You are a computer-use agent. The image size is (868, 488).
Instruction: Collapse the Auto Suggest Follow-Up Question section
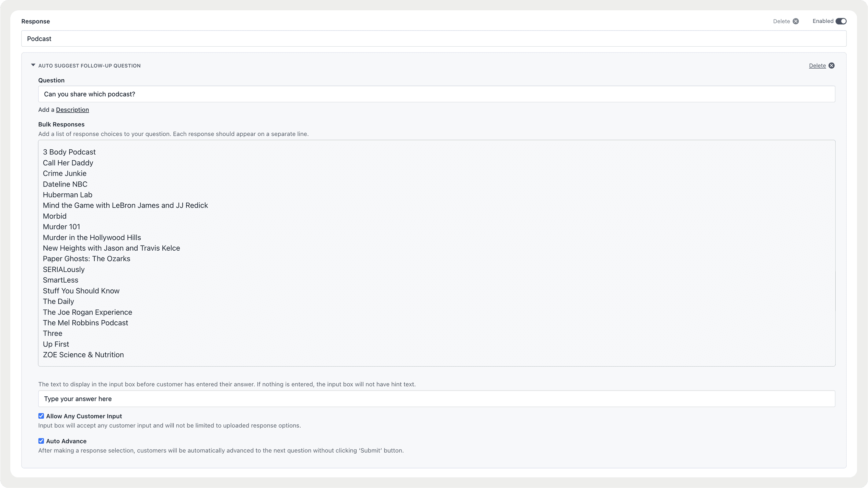33,65
